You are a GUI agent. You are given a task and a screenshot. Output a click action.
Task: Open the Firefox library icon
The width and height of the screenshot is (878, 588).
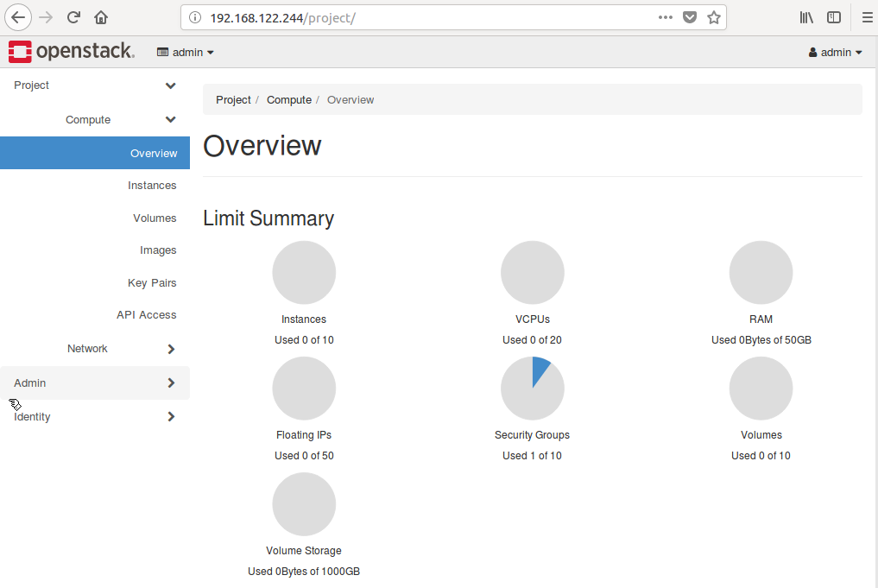(806, 17)
